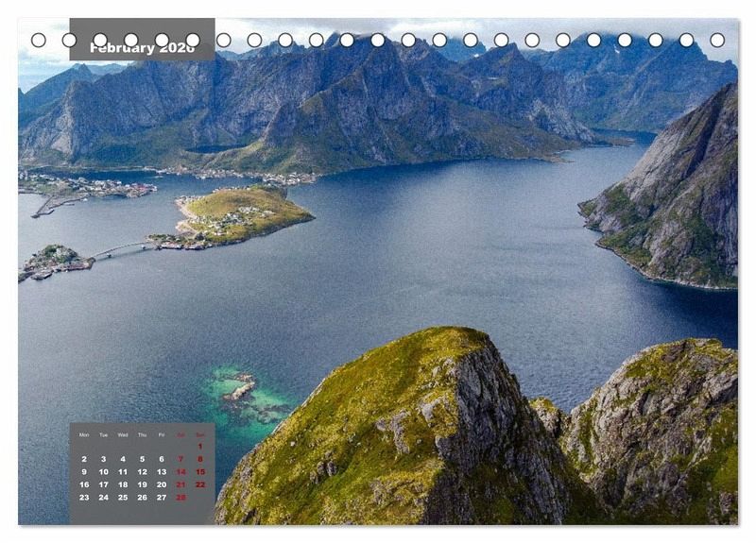Click the 'Thu' weekday header
This screenshot has width=756, height=543.
[x=143, y=435]
